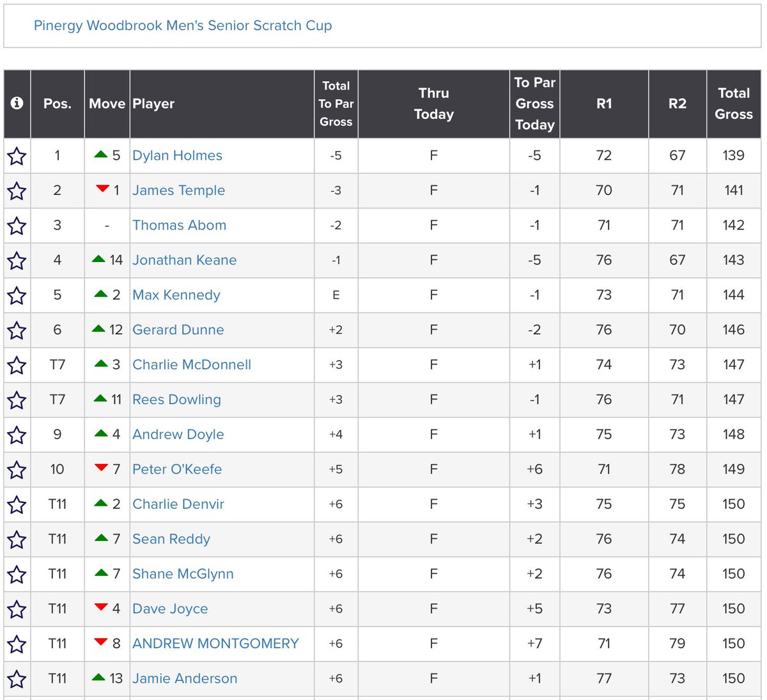Viewport: 767px width, 700px height.
Task: Open James Temple's player page
Action: click(x=178, y=191)
